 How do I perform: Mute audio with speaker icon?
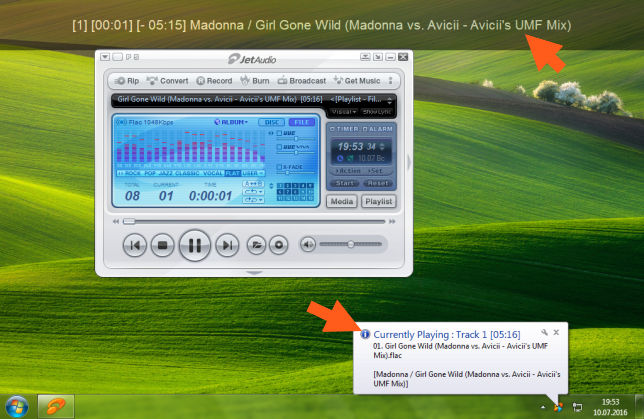click(x=308, y=245)
